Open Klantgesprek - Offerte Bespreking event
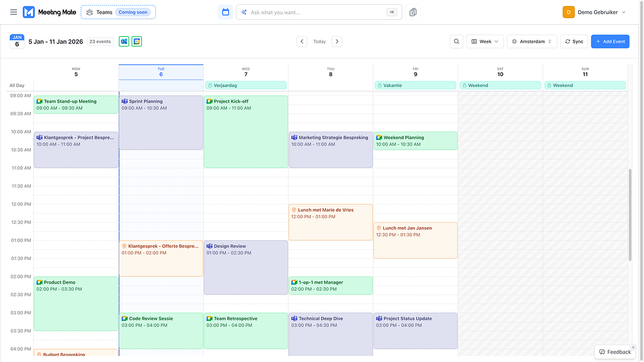Viewport: 644px width, 362px height. tap(161, 258)
